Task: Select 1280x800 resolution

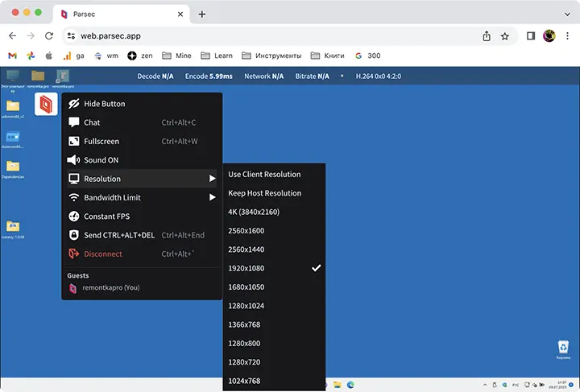Action: click(x=274, y=343)
